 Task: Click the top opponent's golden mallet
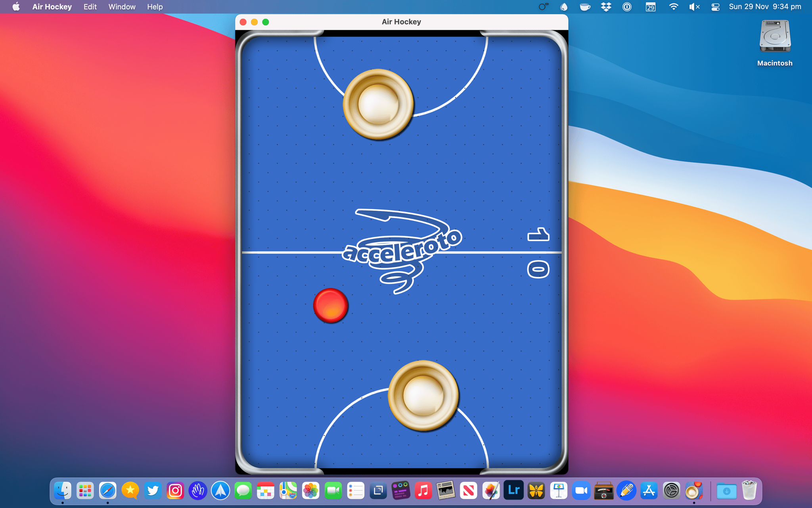click(378, 104)
